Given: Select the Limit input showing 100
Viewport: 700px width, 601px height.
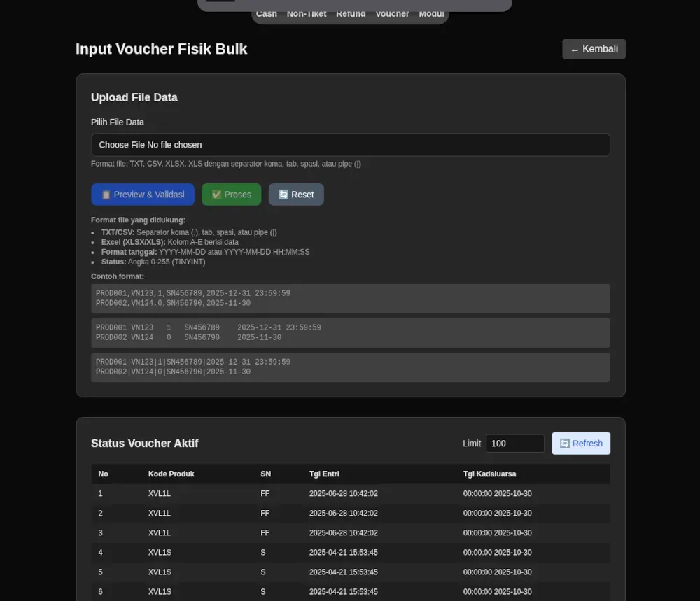Looking at the screenshot, I should tap(515, 443).
